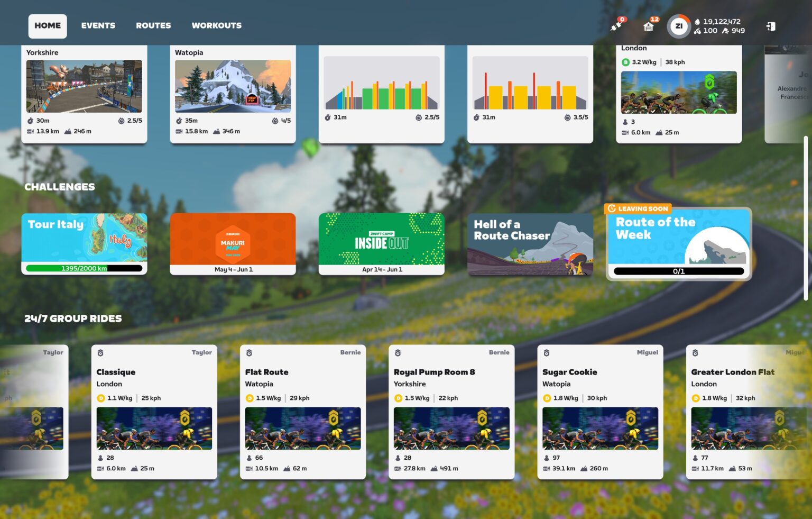This screenshot has height=519, width=812.
Task: Click the Route of the Week progress bar
Action: (x=679, y=271)
